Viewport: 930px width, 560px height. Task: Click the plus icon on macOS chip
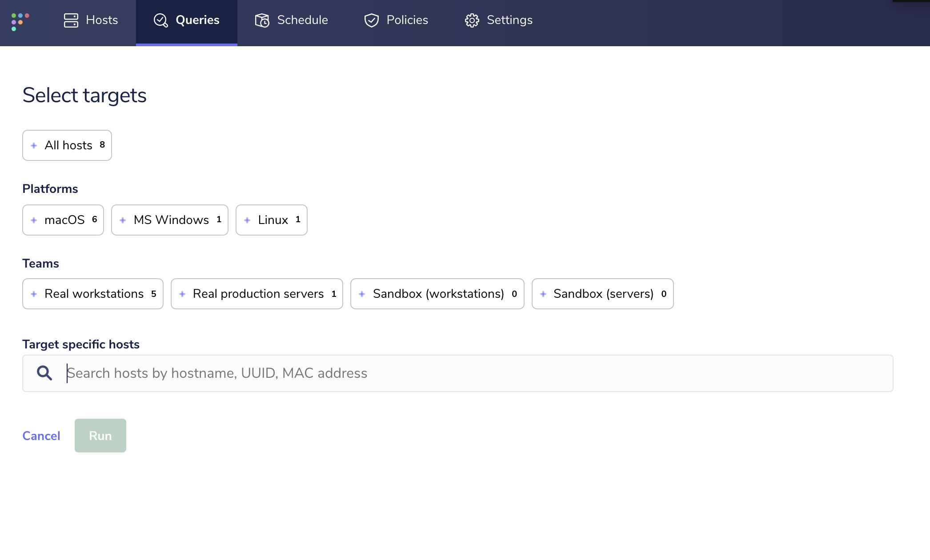[33, 220]
